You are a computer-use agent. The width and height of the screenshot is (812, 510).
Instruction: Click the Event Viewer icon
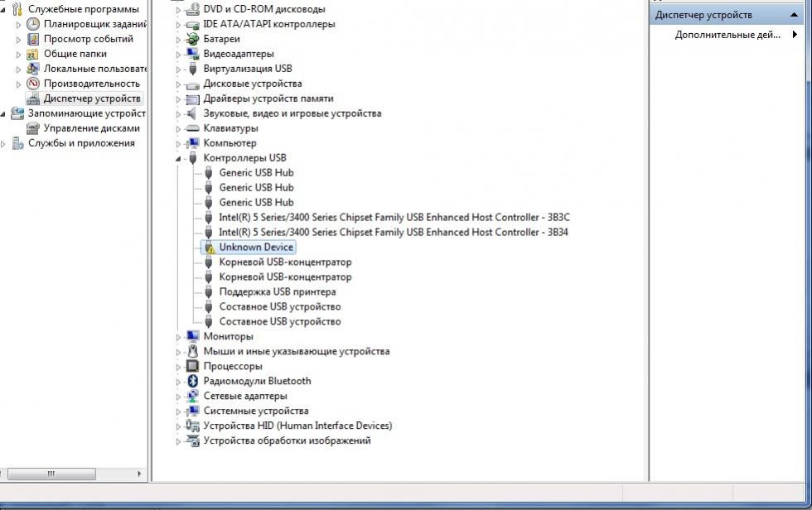click(33, 39)
